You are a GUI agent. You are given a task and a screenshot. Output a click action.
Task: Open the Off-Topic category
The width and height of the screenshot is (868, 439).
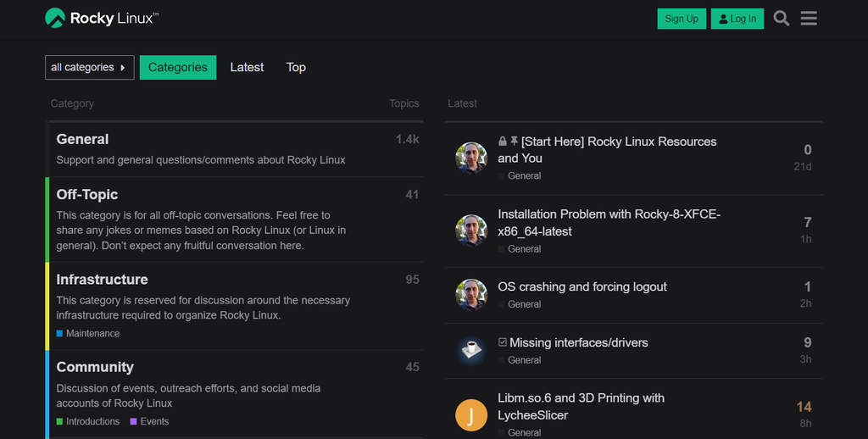[x=87, y=195]
